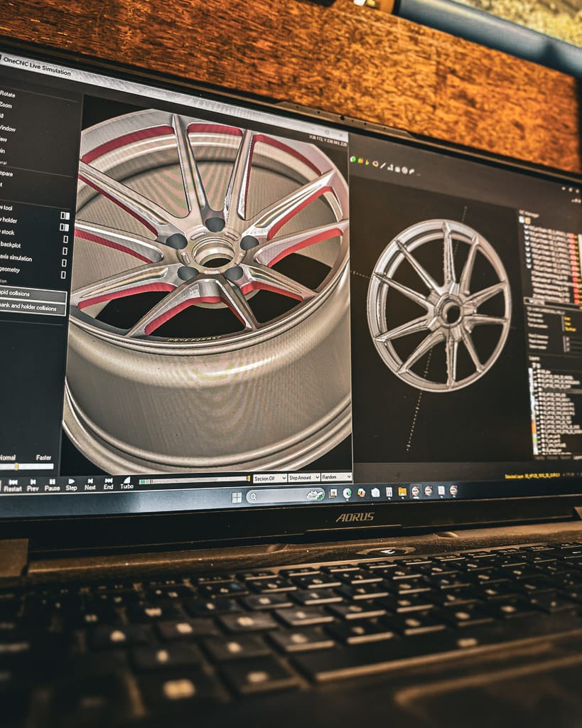This screenshot has width=582, height=728.
Task: Click the simulation progress bar
Action: [194, 480]
